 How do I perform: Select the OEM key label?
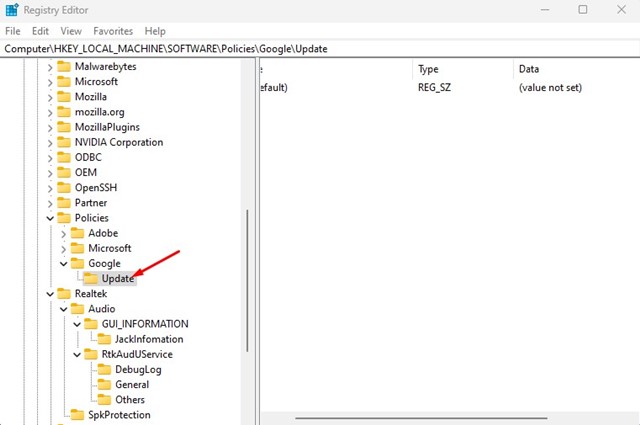[86, 172]
